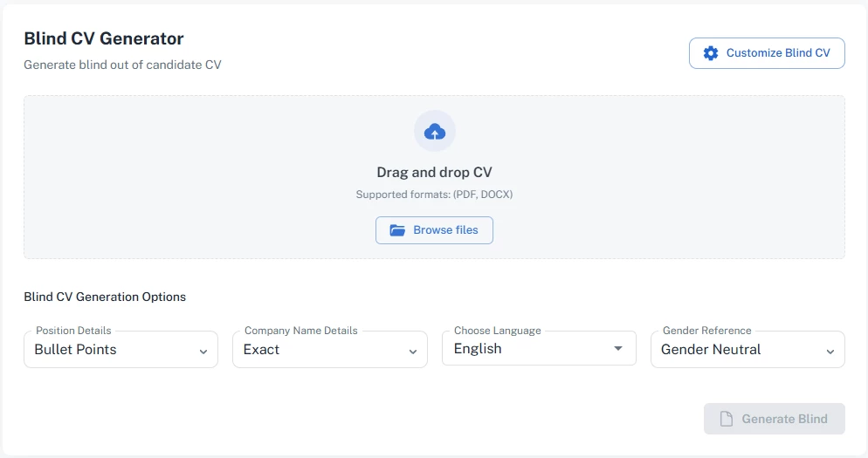Click the cloud upload icon
868x458 pixels.
tap(434, 132)
